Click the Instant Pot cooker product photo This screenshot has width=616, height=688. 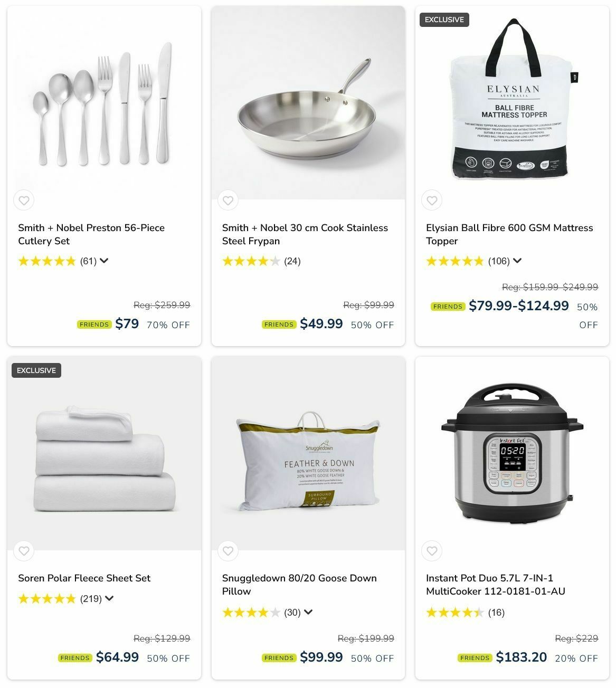coord(512,454)
